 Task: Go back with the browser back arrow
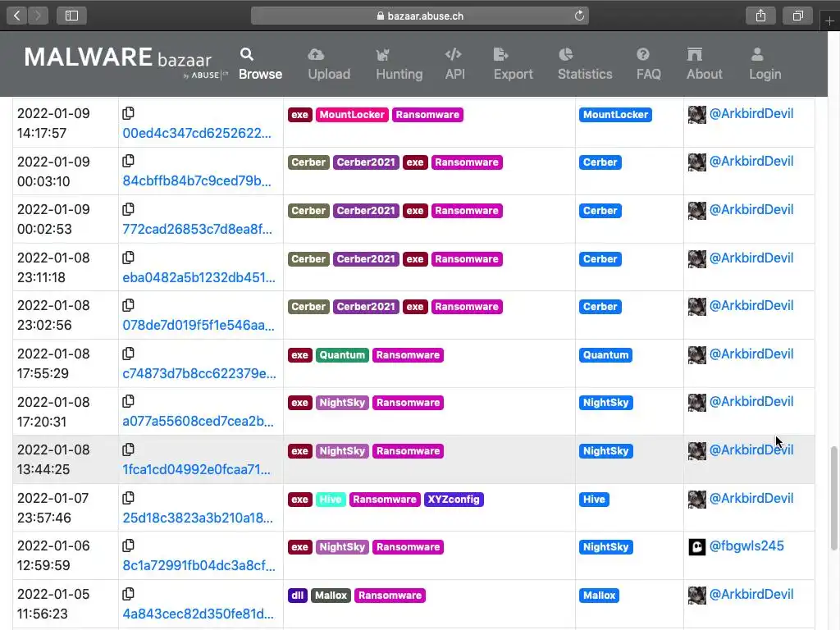[17, 16]
